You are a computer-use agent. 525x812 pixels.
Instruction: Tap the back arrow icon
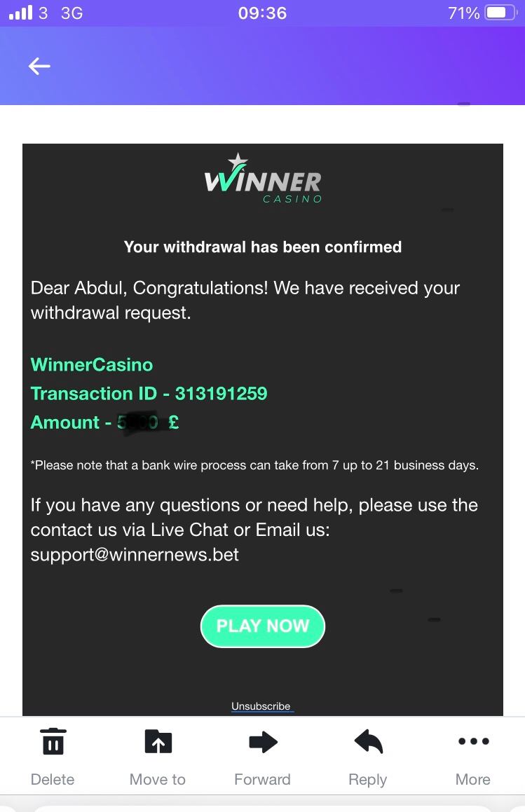click(39, 66)
